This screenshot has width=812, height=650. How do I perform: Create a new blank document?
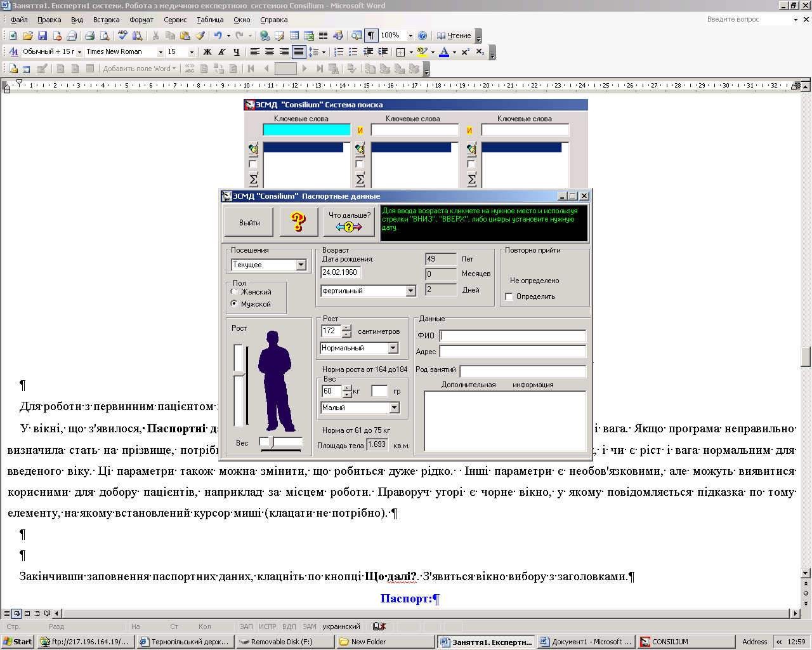coord(13,36)
